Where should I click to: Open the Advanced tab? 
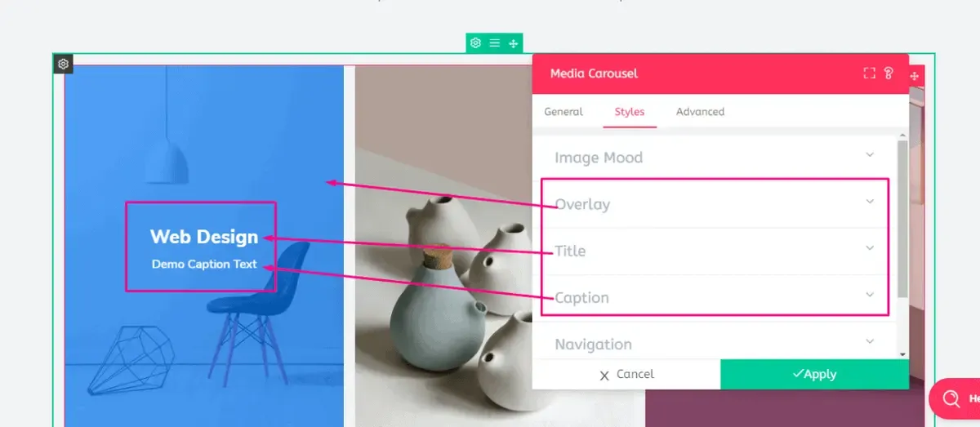(x=700, y=112)
